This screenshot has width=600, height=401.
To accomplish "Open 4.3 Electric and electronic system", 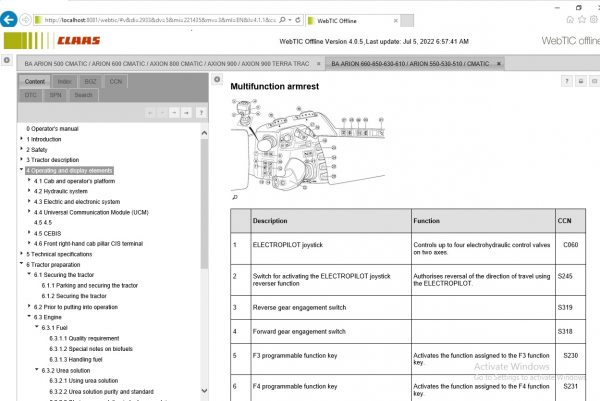I will coord(77,202).
